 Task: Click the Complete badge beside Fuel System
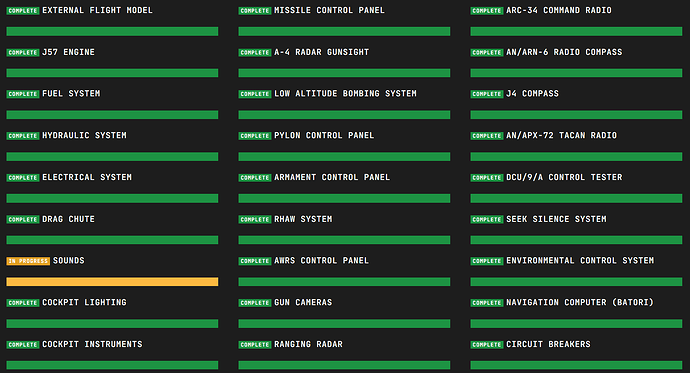[x=23, y=94]
